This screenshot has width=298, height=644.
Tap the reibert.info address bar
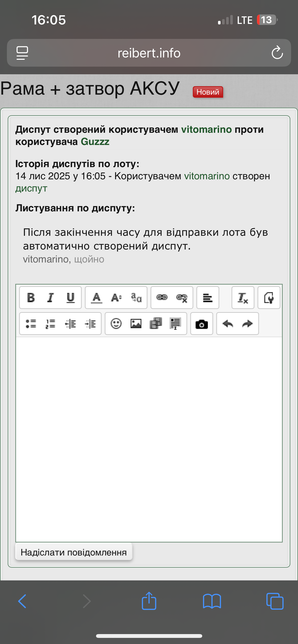[149, 53]
